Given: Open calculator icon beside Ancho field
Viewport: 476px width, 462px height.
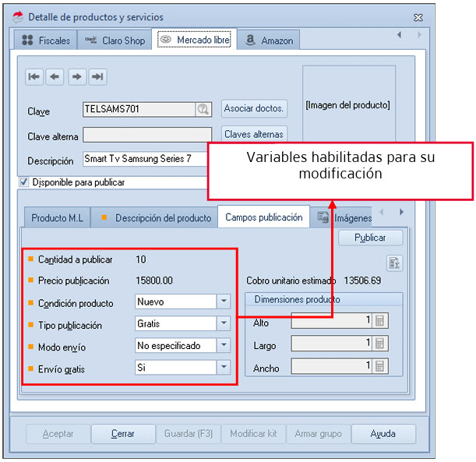Looking at the screenshot, I should 379,366.
